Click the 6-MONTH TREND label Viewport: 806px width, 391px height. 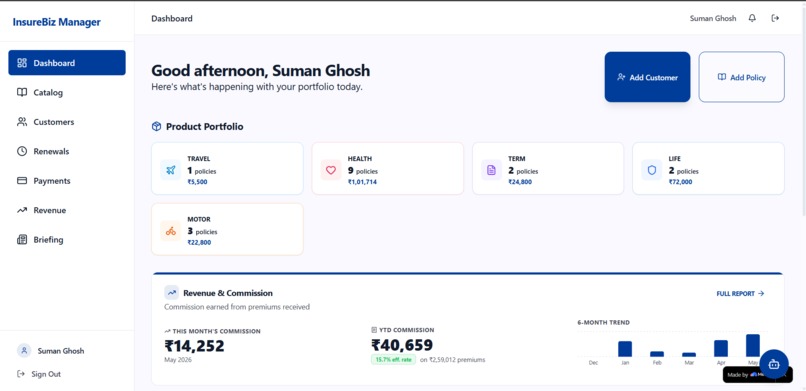(x=603, y=323)
